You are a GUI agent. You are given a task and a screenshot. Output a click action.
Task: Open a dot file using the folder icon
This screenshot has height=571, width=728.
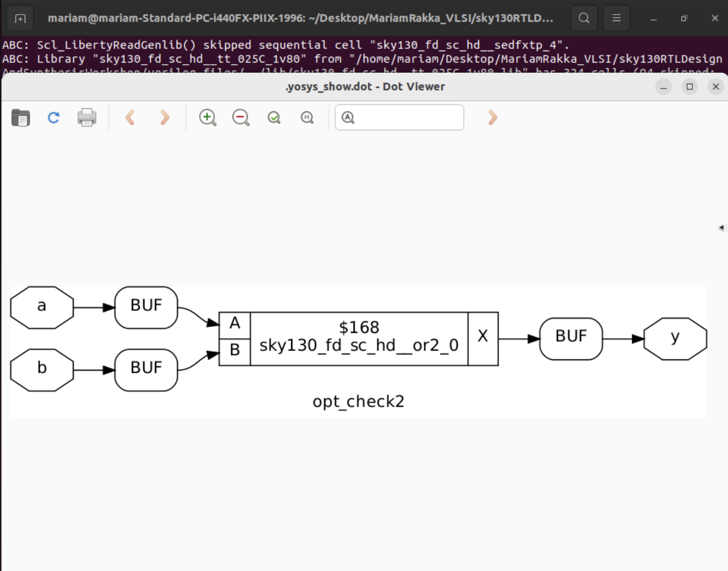(20, 117)
